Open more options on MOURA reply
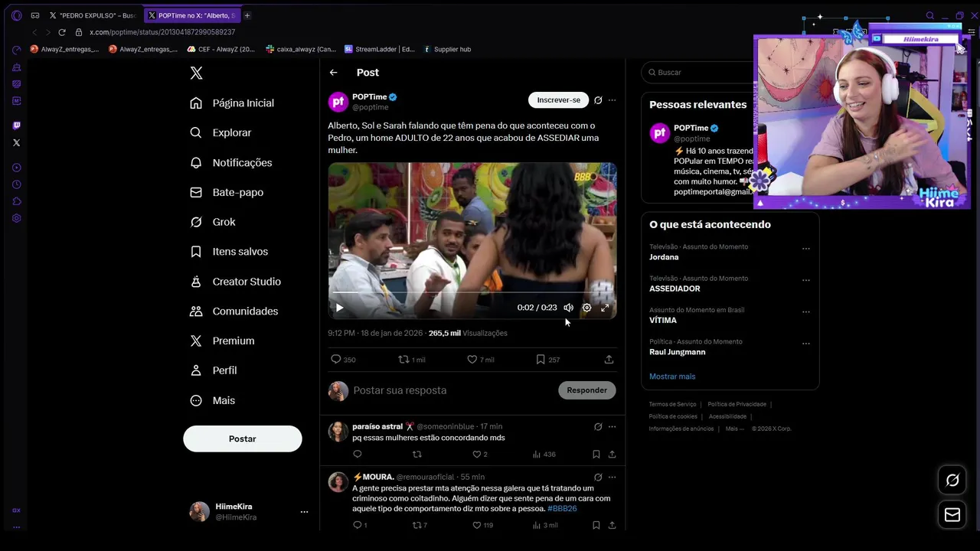Image resolution: width=980 pixels, height=551 pixels. click(612, 478)
